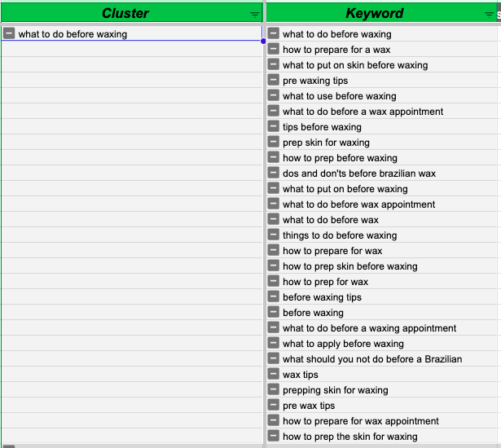Toggle minus box for 'before waxing tips'
501x448 pixels.
(x=273, y=296)
